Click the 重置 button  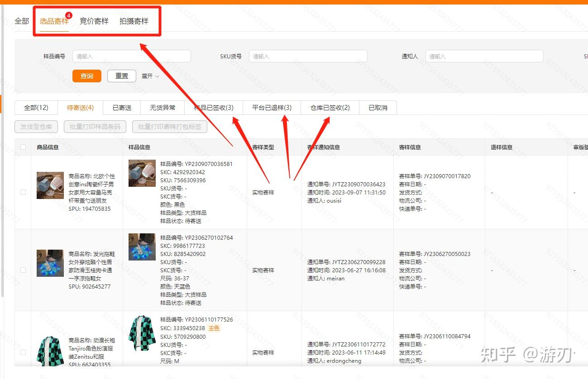(x=122, y=76)
